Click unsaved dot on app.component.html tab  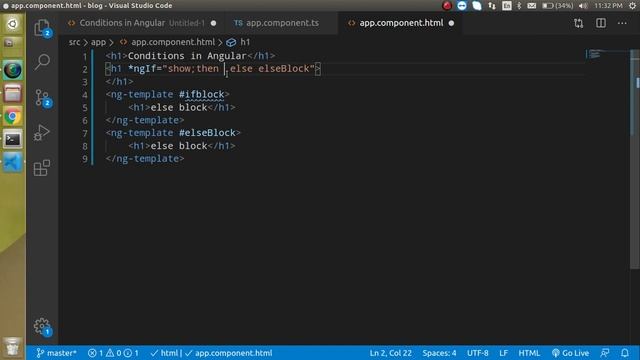coord(451,23)
